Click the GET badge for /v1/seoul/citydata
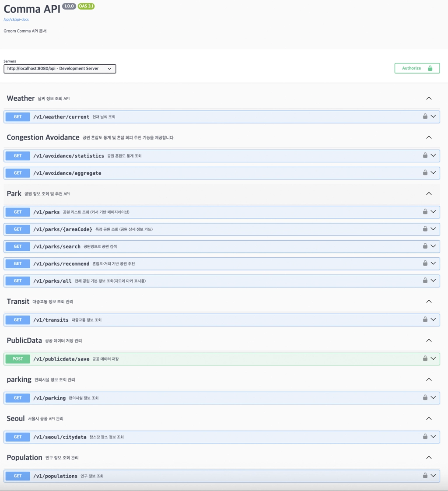Screen dimensions: 448x491 18,437
